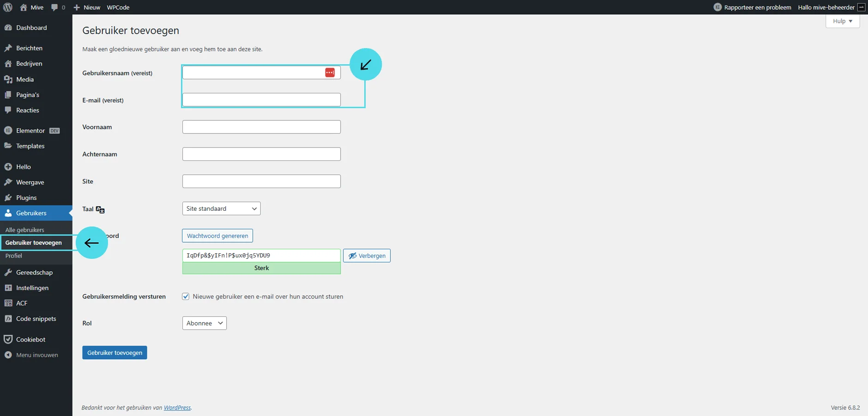This screenshot has height=416, width=868.
Task: Open the Plugins sidebar item
Action: coord(26,198)
